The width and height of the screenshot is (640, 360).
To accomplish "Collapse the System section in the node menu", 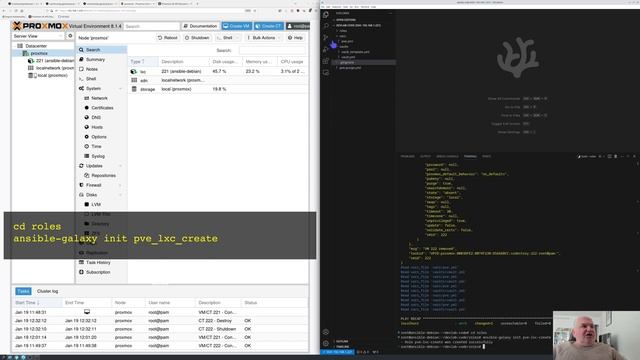I will pyautogui.click(x=120, y=89).
